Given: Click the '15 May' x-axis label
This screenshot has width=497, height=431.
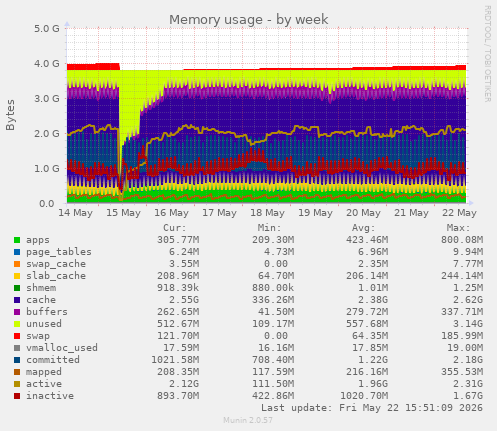Looking at the screenshot, I should point(123,213).
